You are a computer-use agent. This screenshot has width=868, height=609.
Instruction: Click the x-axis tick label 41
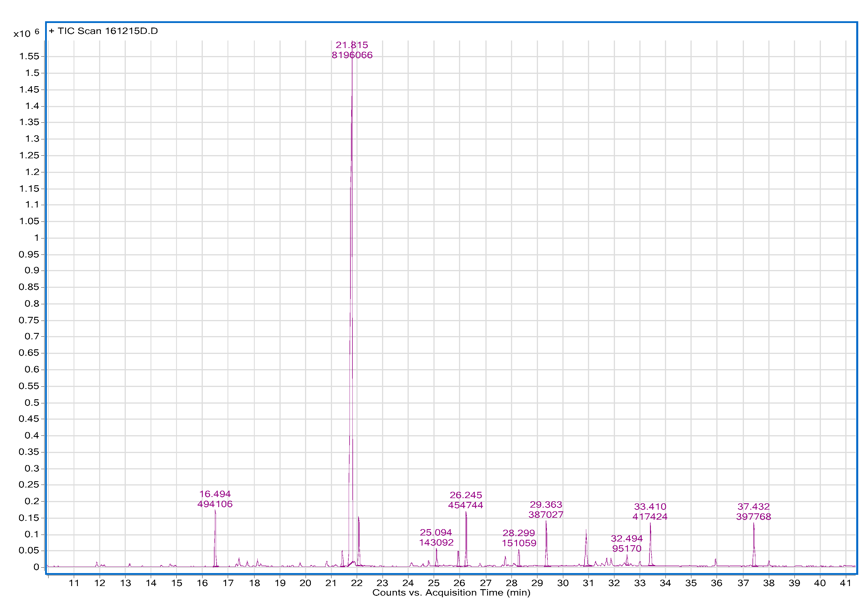point(845,583)
